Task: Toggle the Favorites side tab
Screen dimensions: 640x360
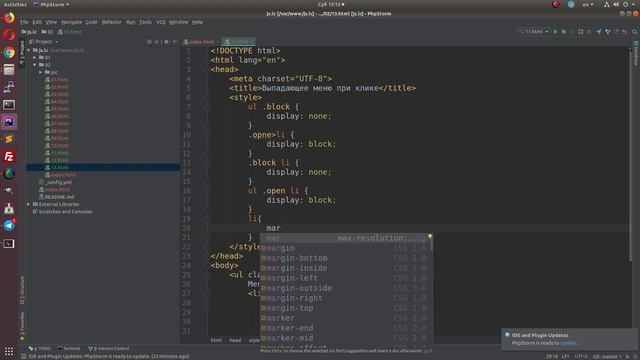Action: (22, 326)
